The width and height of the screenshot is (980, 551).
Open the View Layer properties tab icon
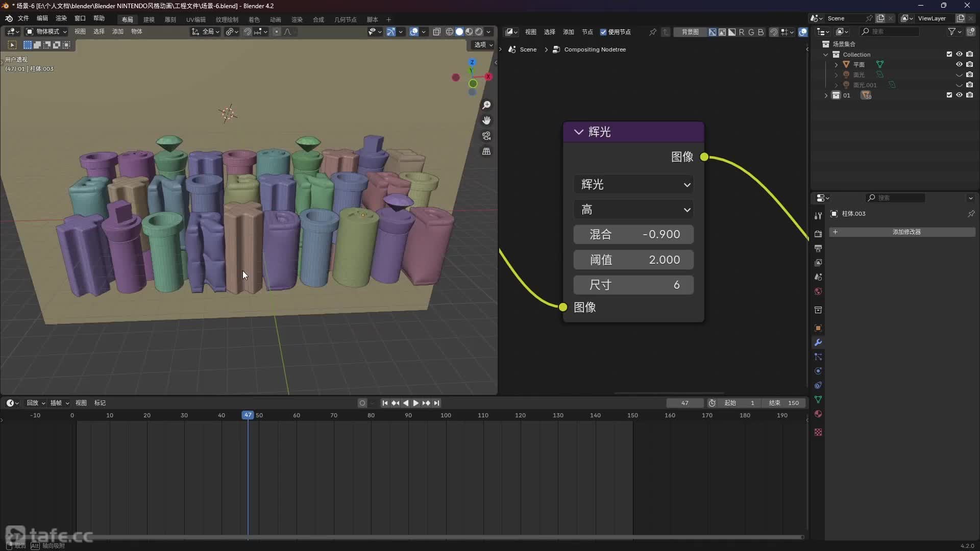pos(818,263)
